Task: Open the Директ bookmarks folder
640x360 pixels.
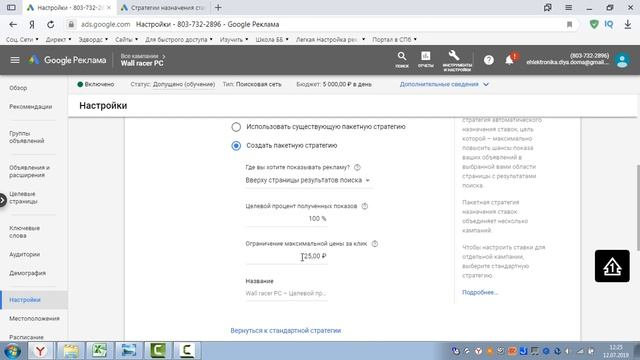Action: 58,40
